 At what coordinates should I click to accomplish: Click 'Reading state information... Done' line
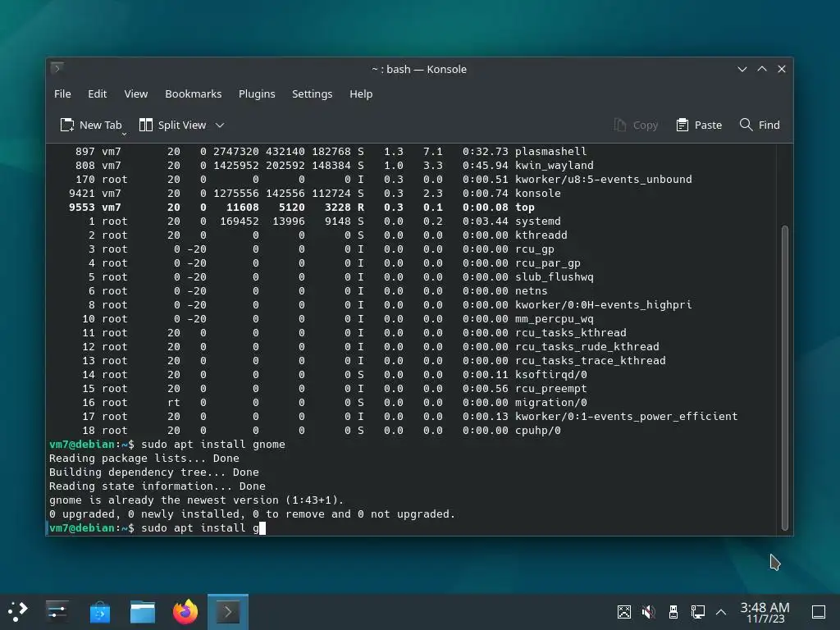click(157, 486)
